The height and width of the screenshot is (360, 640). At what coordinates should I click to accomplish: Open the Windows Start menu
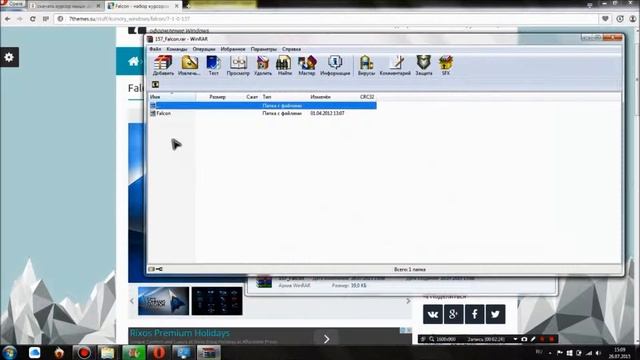pyautogui.click(x=9, y=352)
